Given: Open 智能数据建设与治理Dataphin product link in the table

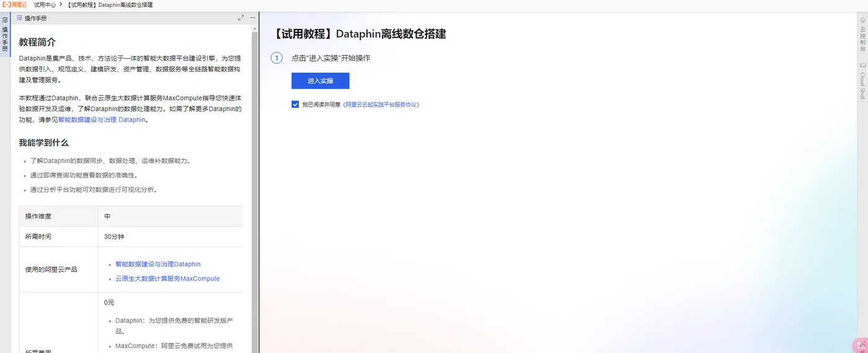Looking at the screenshot, I should pos(158,264).
